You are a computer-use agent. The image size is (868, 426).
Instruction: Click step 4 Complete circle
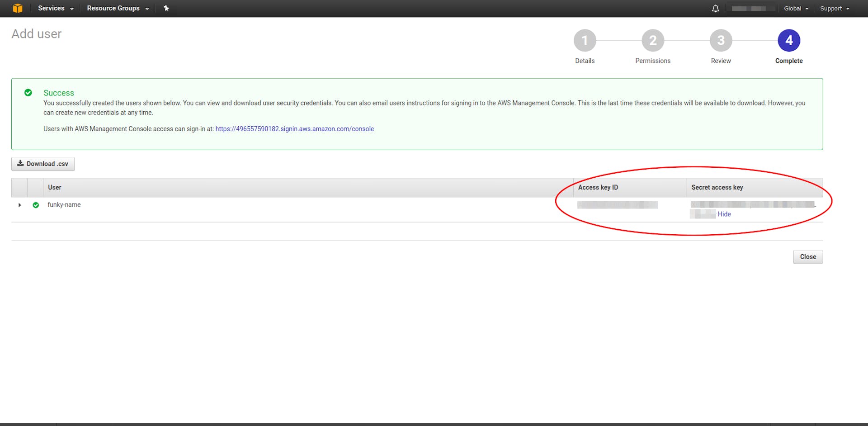[x=788, y=41]
